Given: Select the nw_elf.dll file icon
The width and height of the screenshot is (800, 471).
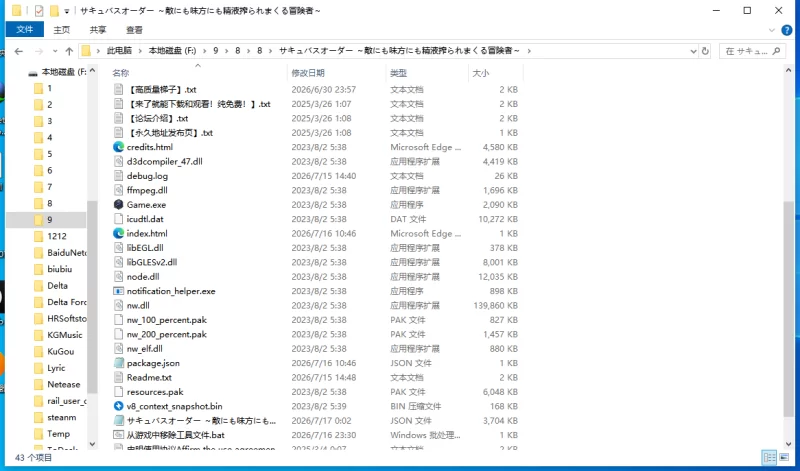Looking at the screenshot, I should click(118, 349).
